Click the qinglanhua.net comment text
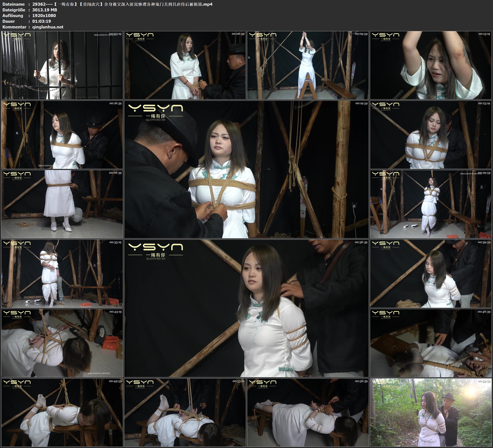The width and height of the screenshot is (493, 448). click(x=48, y=27)
